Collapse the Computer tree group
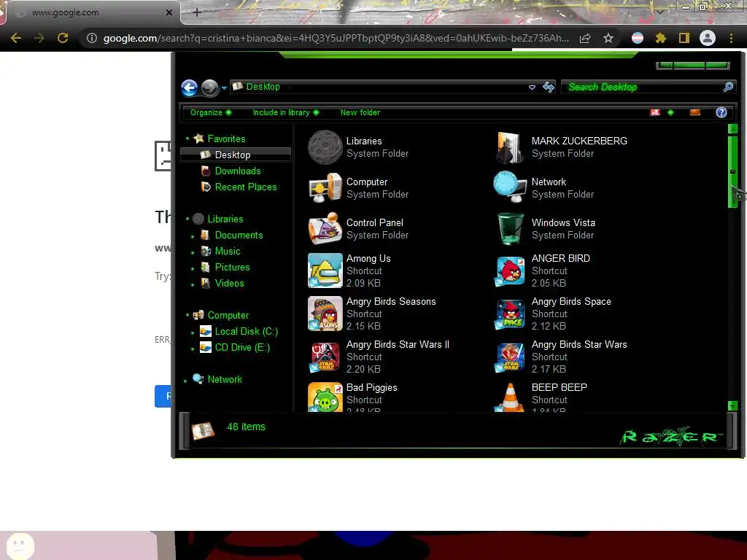Screen dimensions: 747x560 187,315
